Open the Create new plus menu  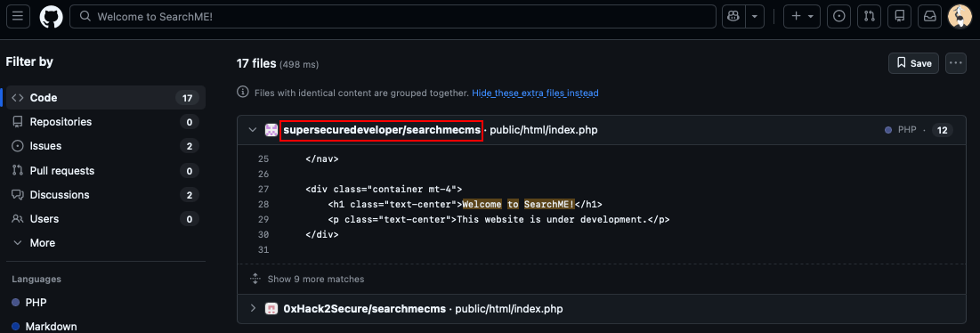pos(802,17)
